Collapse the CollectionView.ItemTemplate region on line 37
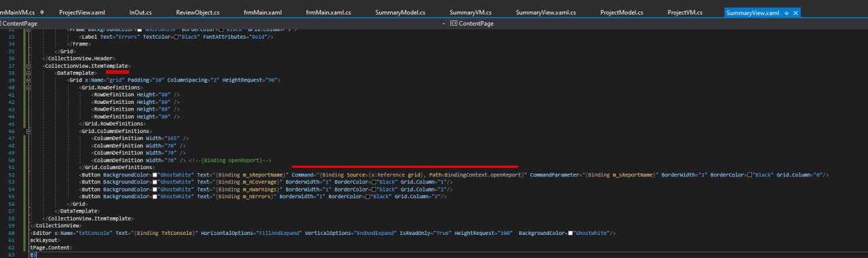868x258 pixels. pos(29,66)
